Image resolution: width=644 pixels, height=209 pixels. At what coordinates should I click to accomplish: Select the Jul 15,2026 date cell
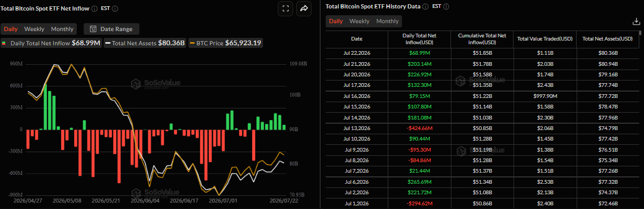pyautogui.click(x=357, y=106)
